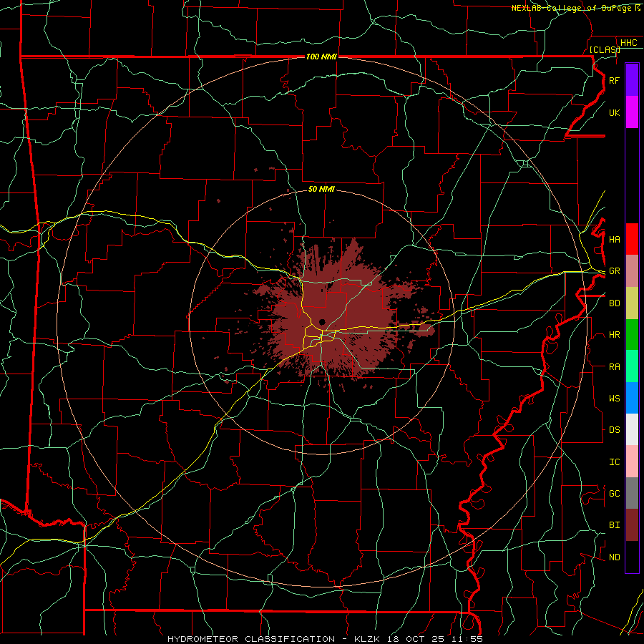Click the BD legend label
The image size is (644, 644).
pos(614,303)
